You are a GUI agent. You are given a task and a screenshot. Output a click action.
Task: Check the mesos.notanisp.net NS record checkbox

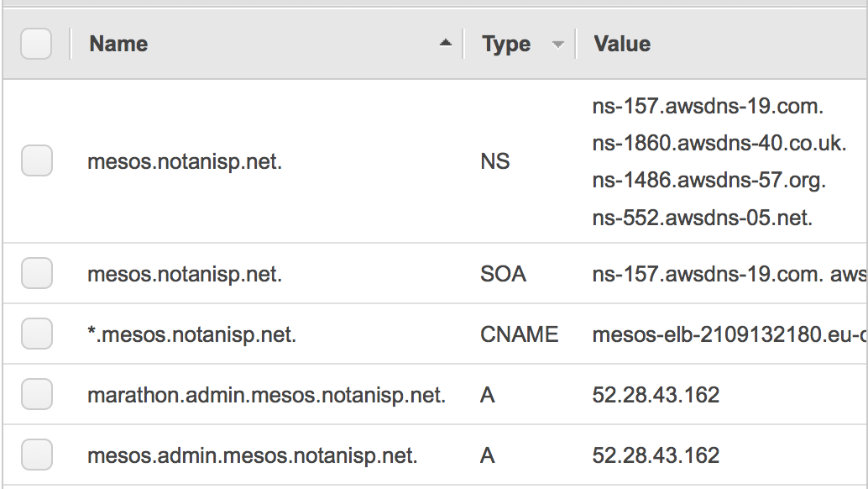pyautogui.click(x=37, y=160)
